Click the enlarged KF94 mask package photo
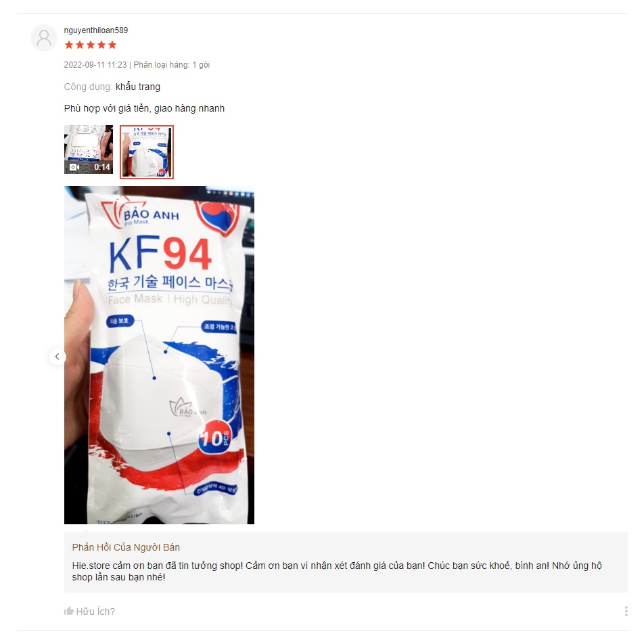The height and width of the screenshot is (644, 644). coord(159,355)
